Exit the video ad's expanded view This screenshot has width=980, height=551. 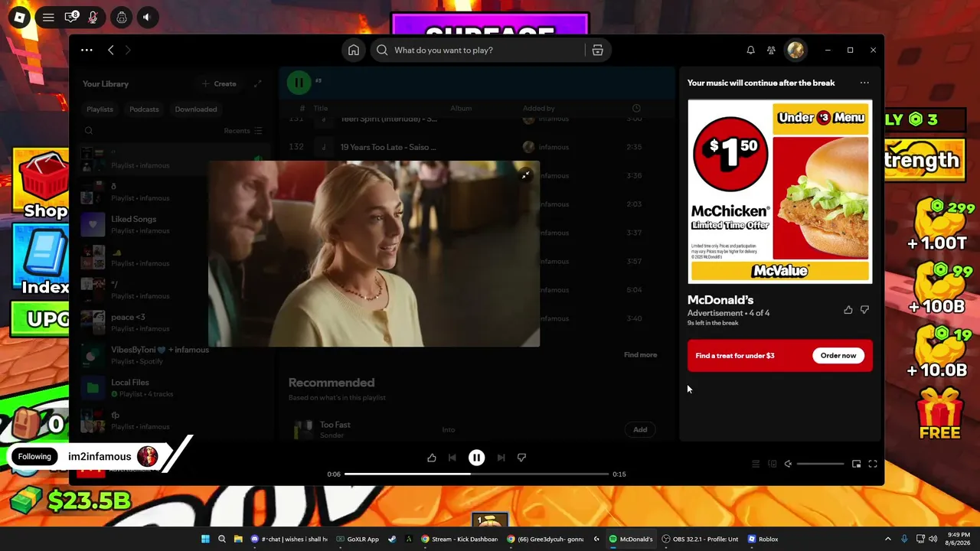(x=525, y=175)
